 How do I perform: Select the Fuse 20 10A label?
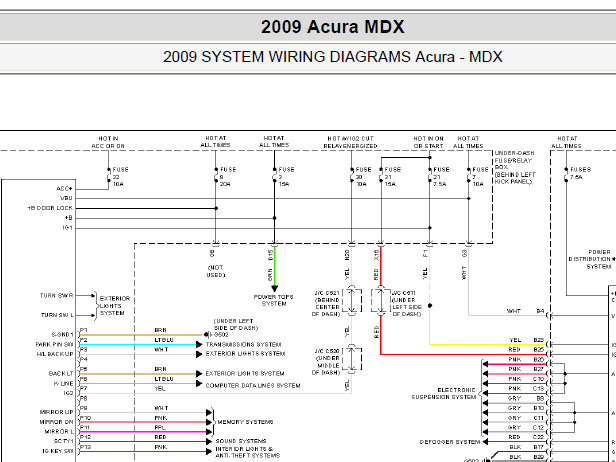coord(363,177)
